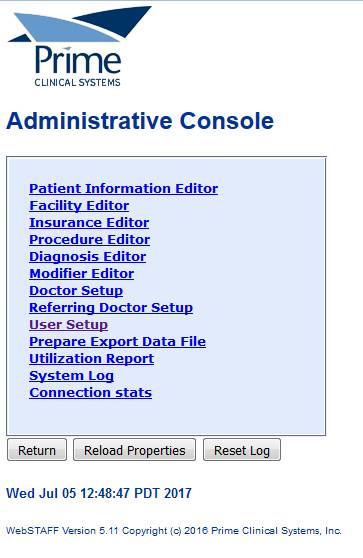Visit the User Setup link
Image resolution: width=363 pixels, height=558 pixels.
(68, 325)
